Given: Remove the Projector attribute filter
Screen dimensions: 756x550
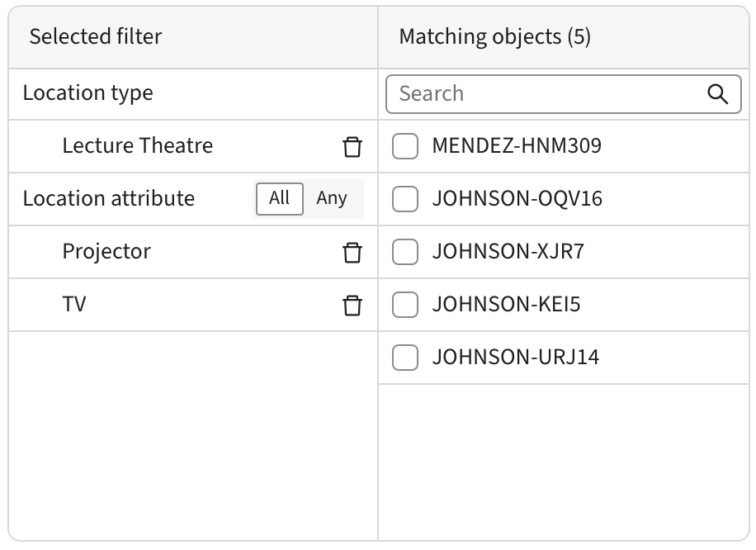Looking at the screenshot, I should point(352,253).
